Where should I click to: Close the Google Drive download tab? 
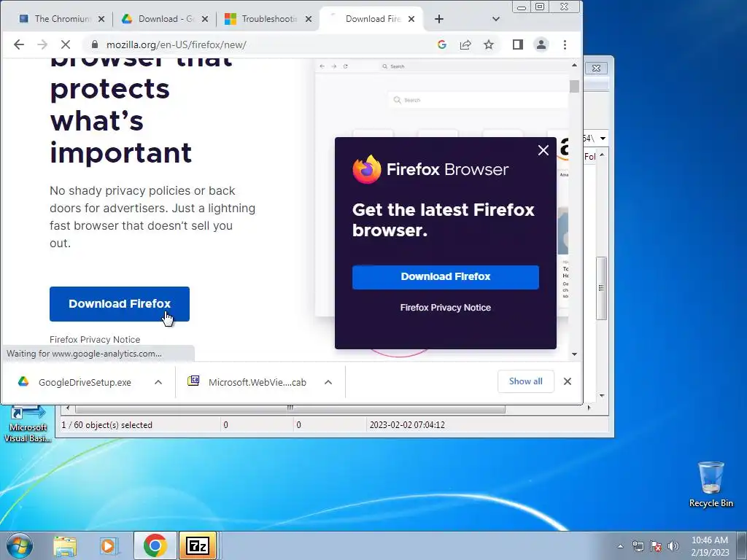coord(204,19)
